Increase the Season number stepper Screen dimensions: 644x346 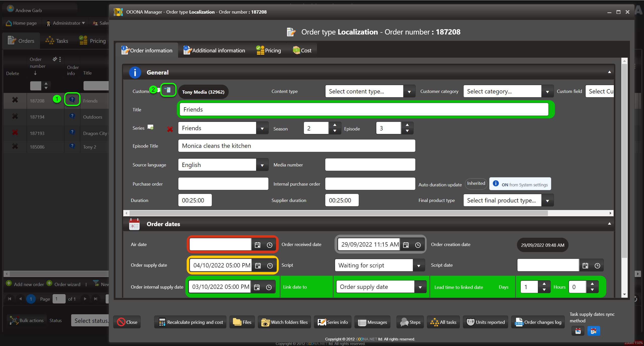click(335, 125)
